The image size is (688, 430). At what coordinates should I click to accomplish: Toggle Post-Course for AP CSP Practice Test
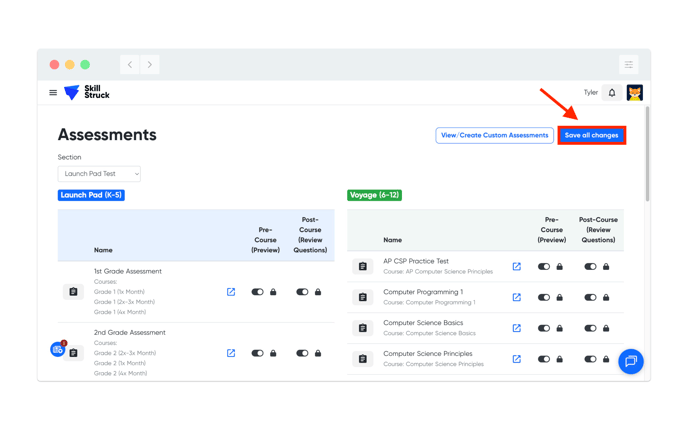coord(590,267)
